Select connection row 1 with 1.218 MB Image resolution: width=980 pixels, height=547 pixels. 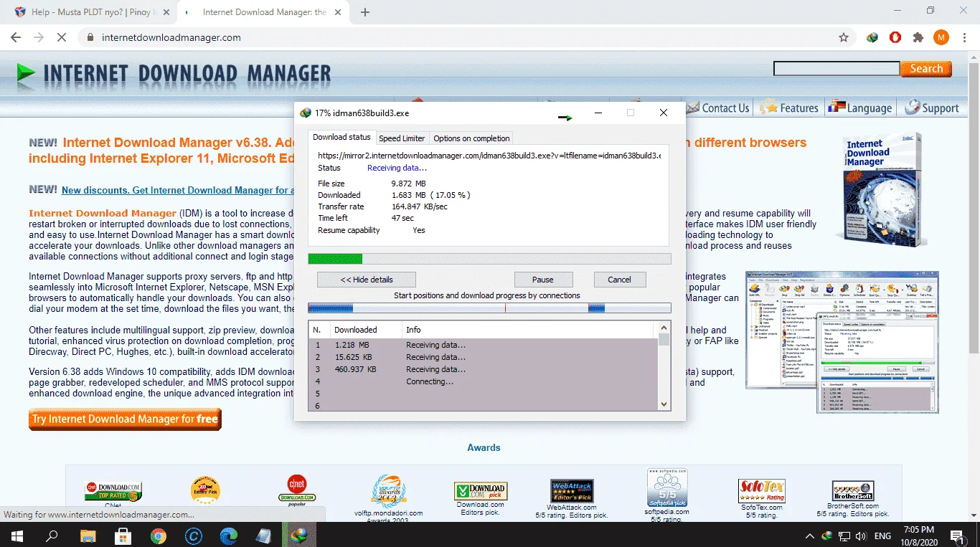[x=484, y=345]
